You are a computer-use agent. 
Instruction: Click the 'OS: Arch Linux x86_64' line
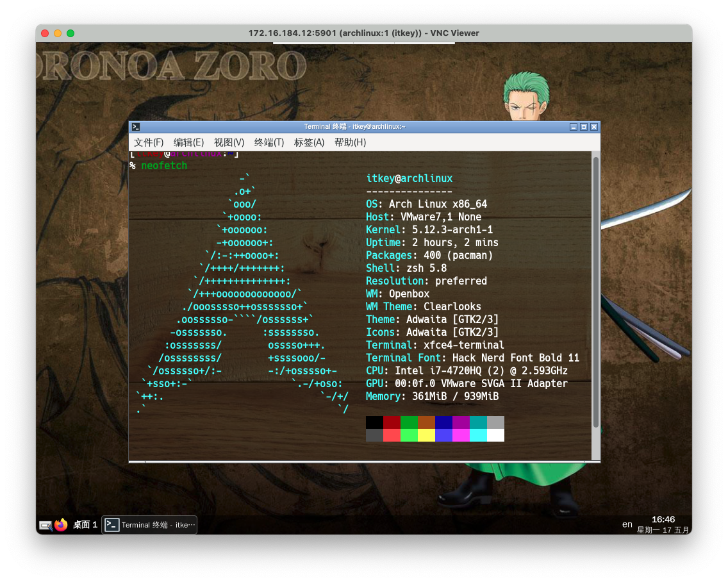click(x=426, y=204)
